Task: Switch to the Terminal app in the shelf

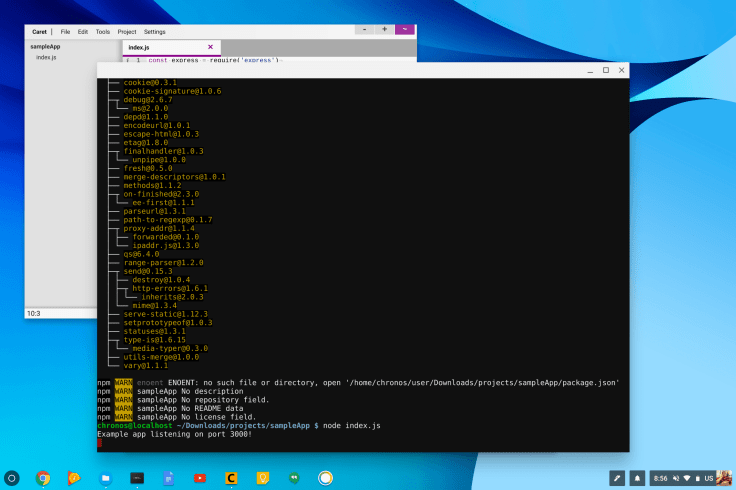Action: pos(136,477)
